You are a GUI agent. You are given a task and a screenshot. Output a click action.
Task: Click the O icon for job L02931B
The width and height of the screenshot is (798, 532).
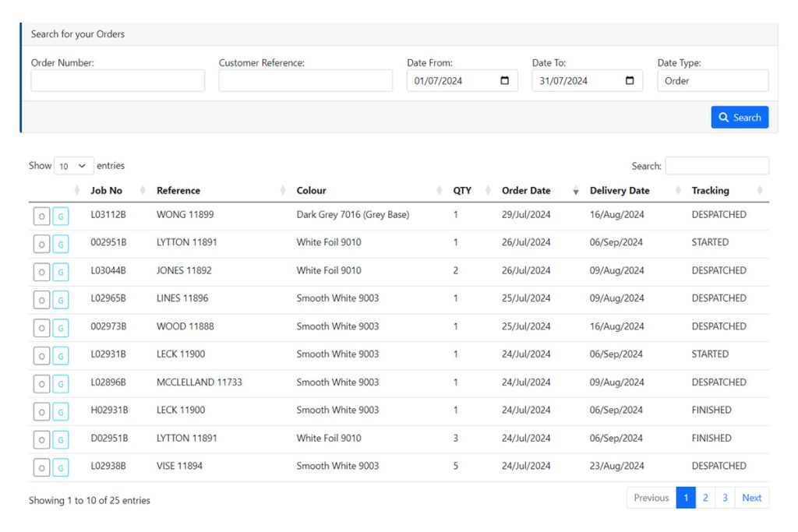42,356
